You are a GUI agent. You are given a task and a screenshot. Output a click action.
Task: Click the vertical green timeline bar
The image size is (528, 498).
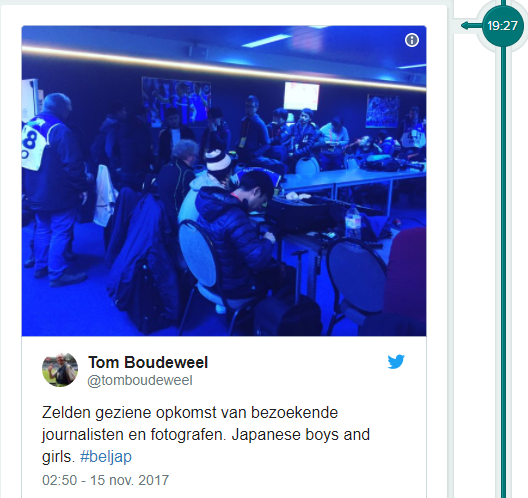[503, 269]
